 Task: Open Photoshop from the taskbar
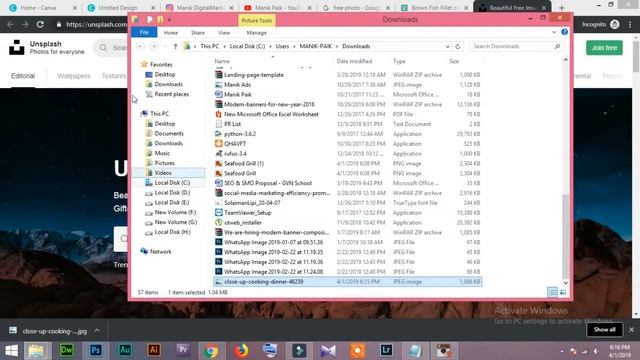point(96,351)
